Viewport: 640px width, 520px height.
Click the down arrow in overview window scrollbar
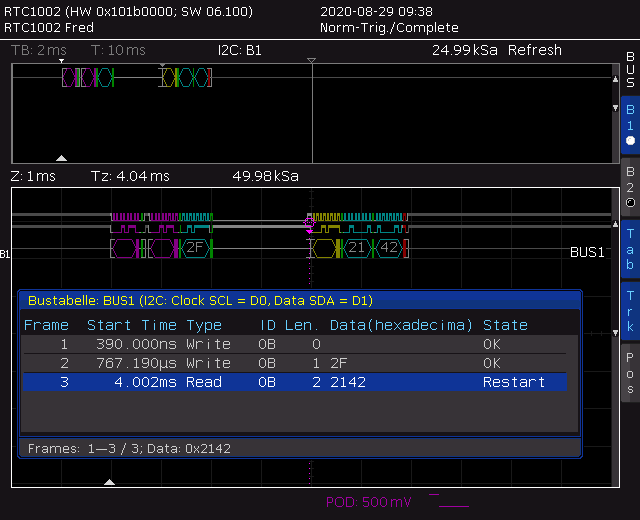(x=616, y=108)
